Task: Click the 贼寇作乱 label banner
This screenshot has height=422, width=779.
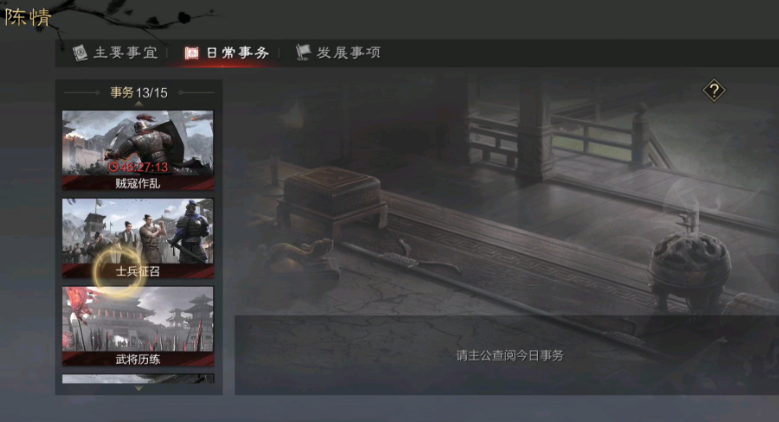Action: [138, 183]
